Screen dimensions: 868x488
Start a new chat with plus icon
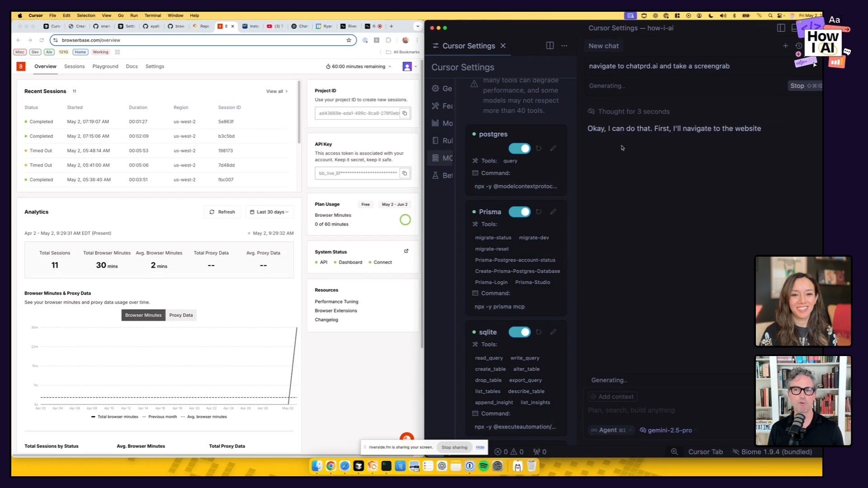[x=785, y=46]
